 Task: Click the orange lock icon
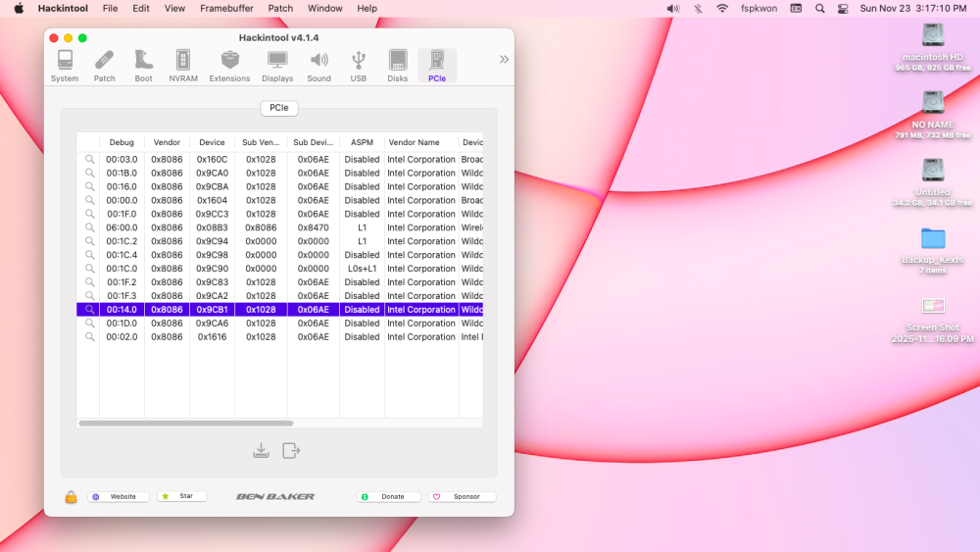pos(71,497)
